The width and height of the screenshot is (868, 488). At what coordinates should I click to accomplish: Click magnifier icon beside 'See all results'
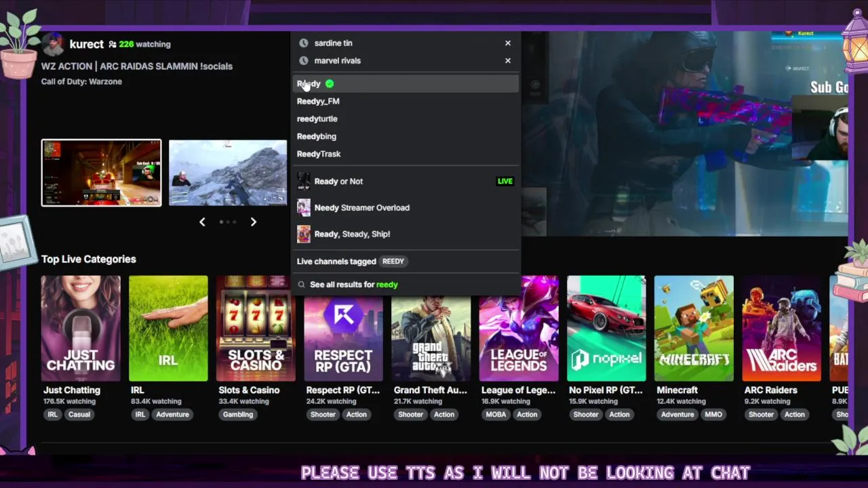coord(302,285)
